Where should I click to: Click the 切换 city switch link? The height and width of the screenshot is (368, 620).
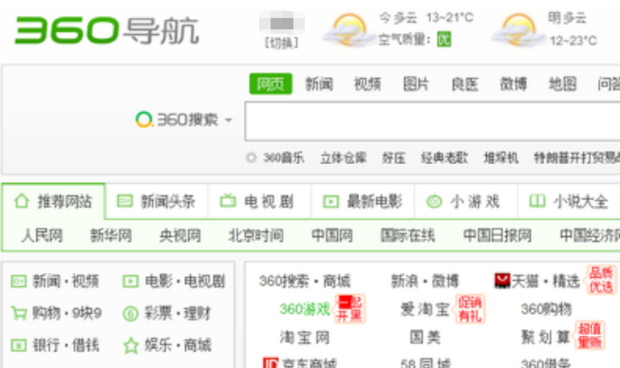(282, 43)
